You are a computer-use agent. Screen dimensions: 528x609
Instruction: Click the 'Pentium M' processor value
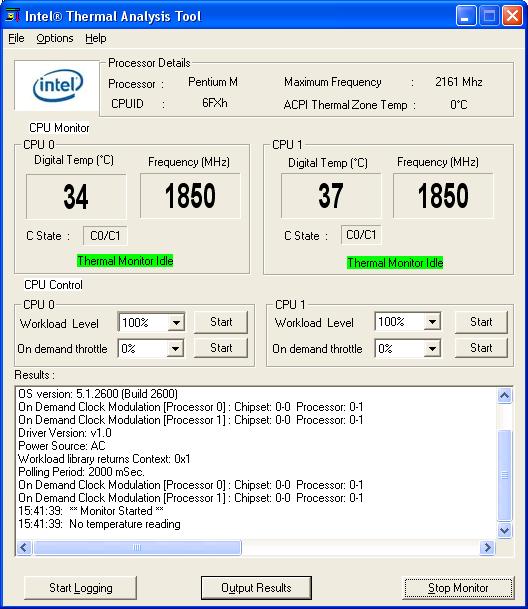(213, 82)
